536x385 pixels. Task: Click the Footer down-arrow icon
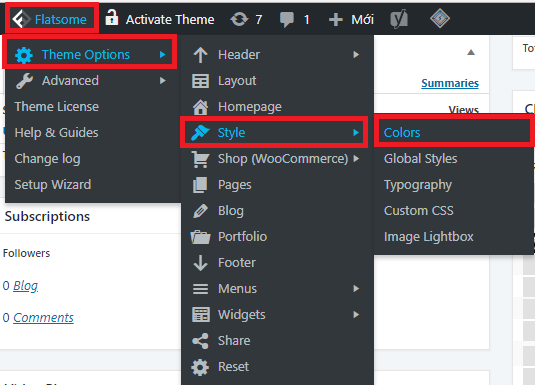point(200,263)
